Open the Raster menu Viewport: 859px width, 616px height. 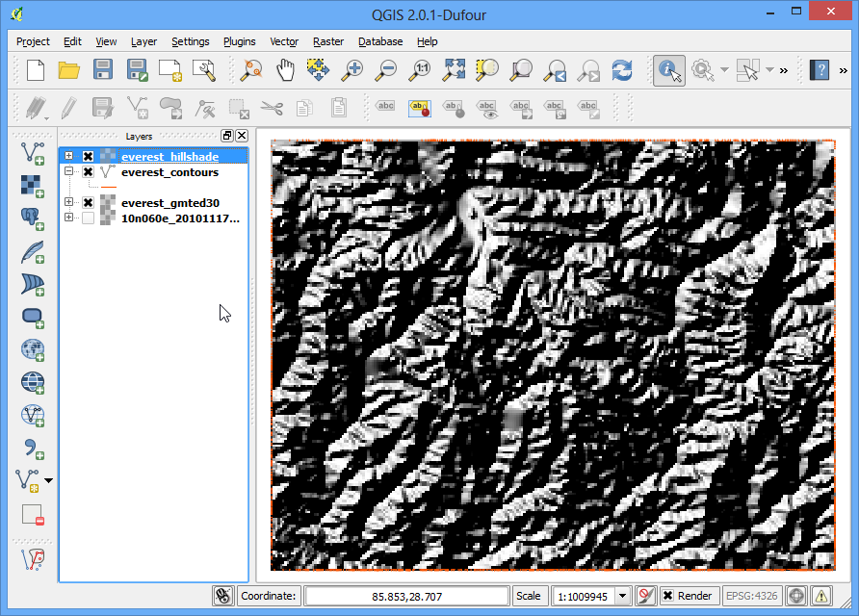(328, 41)
